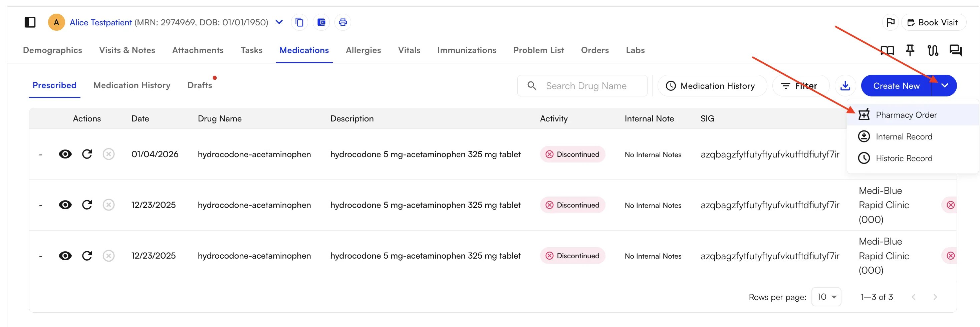The width and height of the screenshot is (980, 327).
Task: Select the Prescribed sub-tab
Action: [x=54, y=85]
